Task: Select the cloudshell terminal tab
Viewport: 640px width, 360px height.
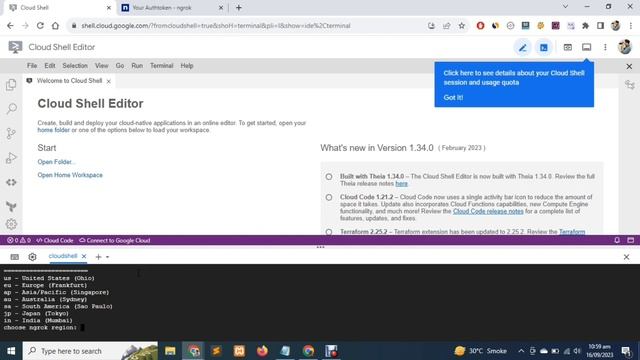Action: pos(62,256)
